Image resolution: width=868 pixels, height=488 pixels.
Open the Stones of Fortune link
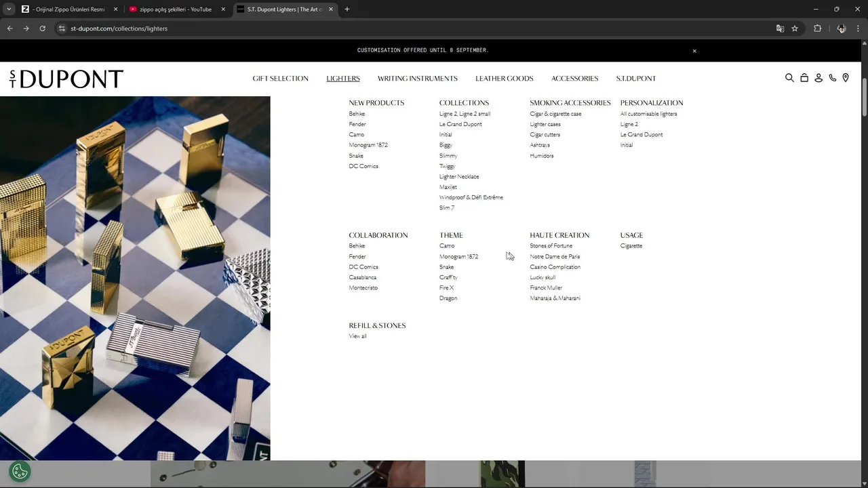[x=551, y=246]
